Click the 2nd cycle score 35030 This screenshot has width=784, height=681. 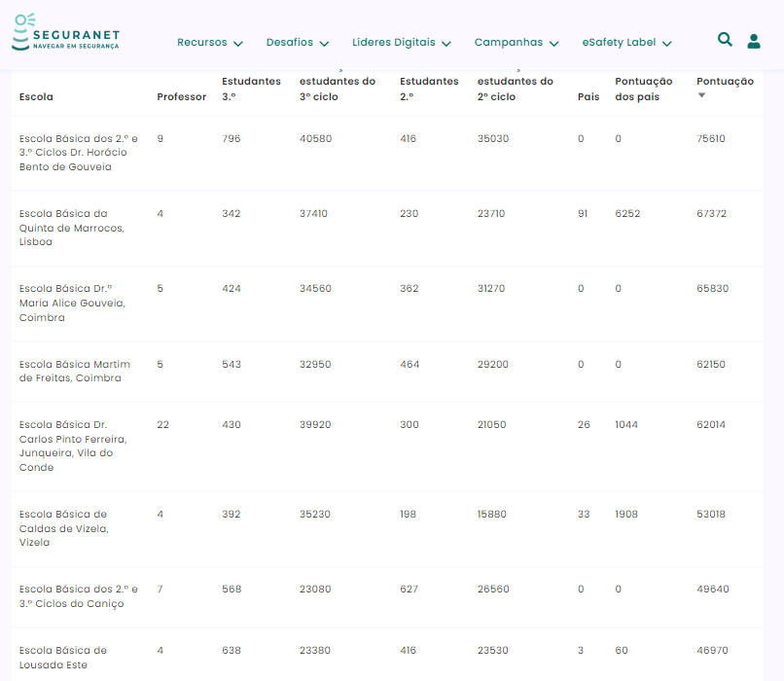(493, 138)
